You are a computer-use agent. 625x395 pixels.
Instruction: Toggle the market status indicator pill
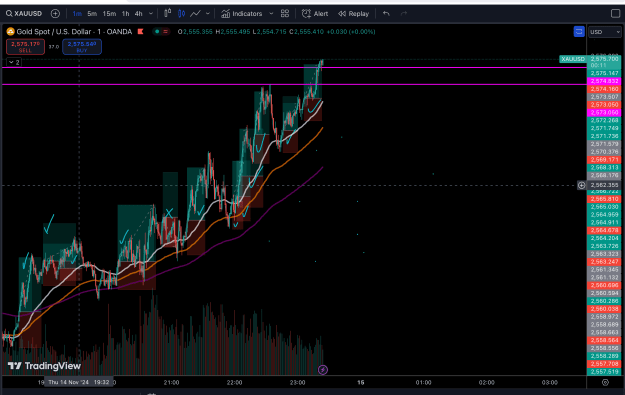[161, 31]
